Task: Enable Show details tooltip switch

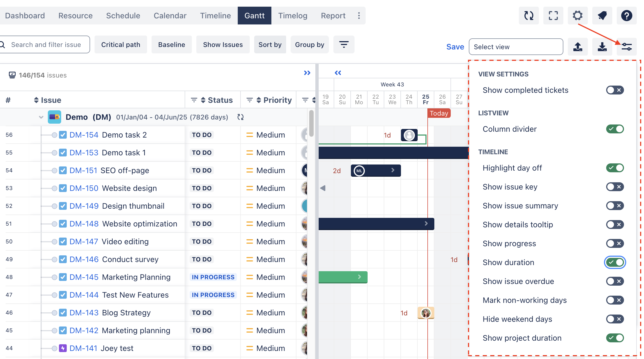Action: 615,225
